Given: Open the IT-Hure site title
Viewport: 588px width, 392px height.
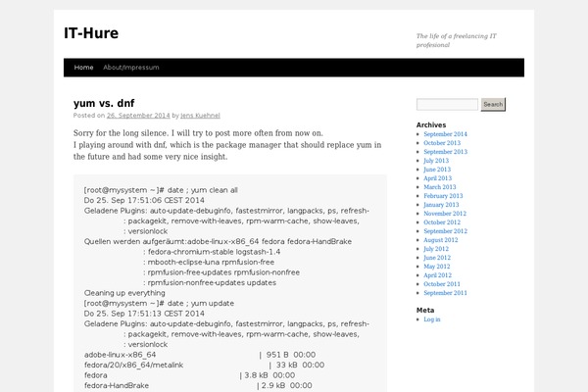Looking at the screenshot, I should (x=91, y=33).
